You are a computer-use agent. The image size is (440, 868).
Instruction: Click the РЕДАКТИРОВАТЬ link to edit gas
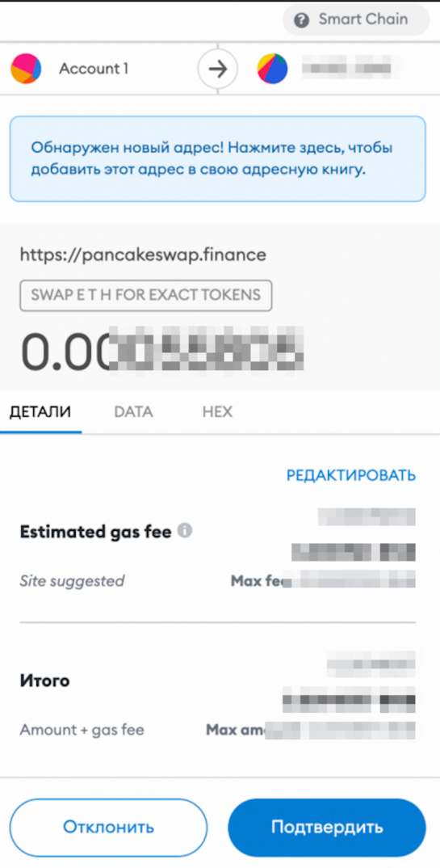click(x=351, y=475)
